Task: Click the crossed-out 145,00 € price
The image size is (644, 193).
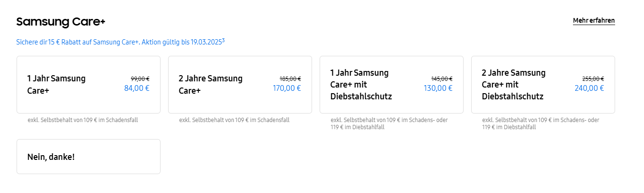Action: click(x=442, y=79)
